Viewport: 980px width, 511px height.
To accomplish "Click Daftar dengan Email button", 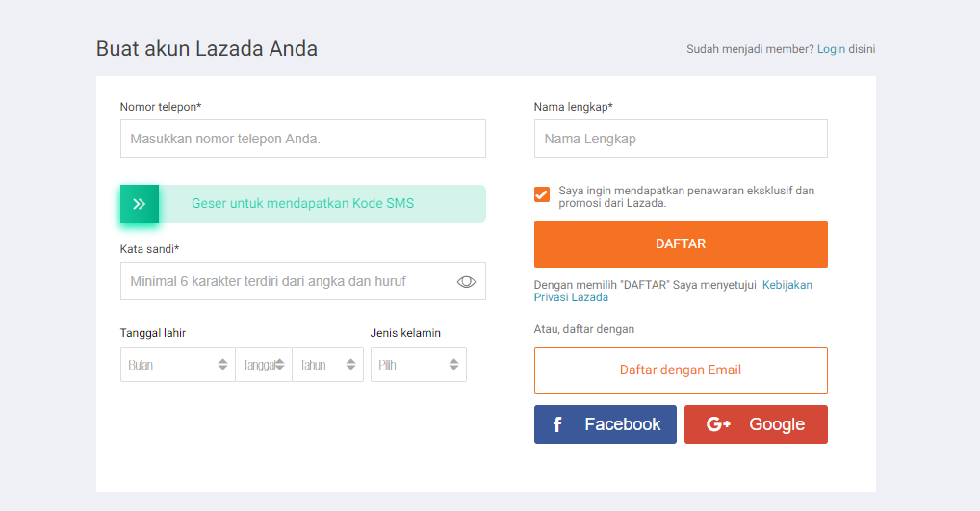I will pyautogui.click(x=681, y=370).
